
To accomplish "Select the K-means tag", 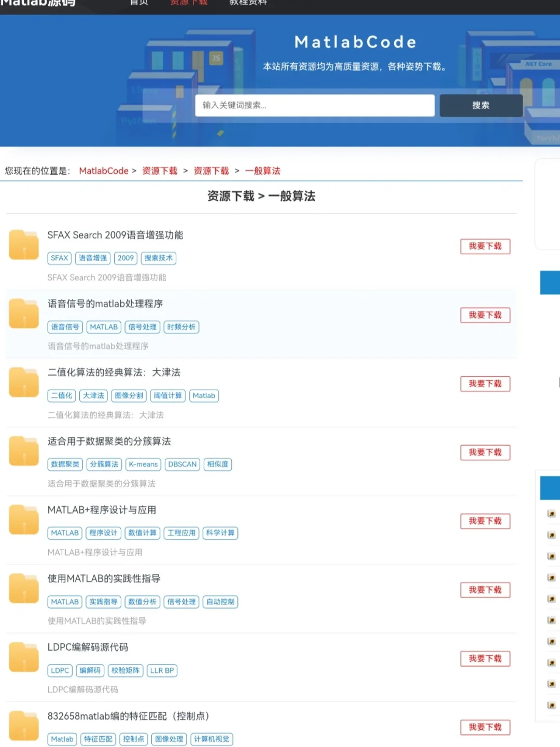I will pyautogui.click(x=143, y=464).
